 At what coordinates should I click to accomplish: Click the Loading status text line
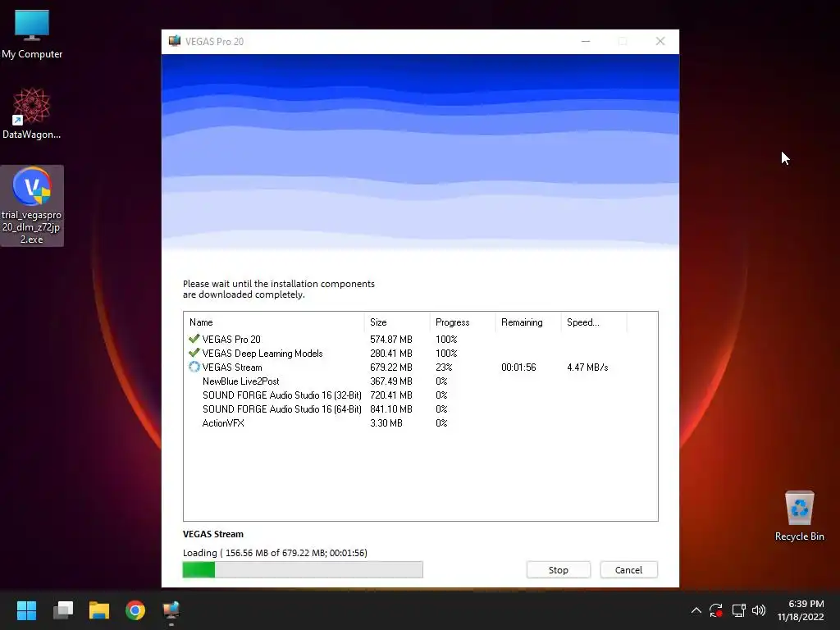pos(275,552)
